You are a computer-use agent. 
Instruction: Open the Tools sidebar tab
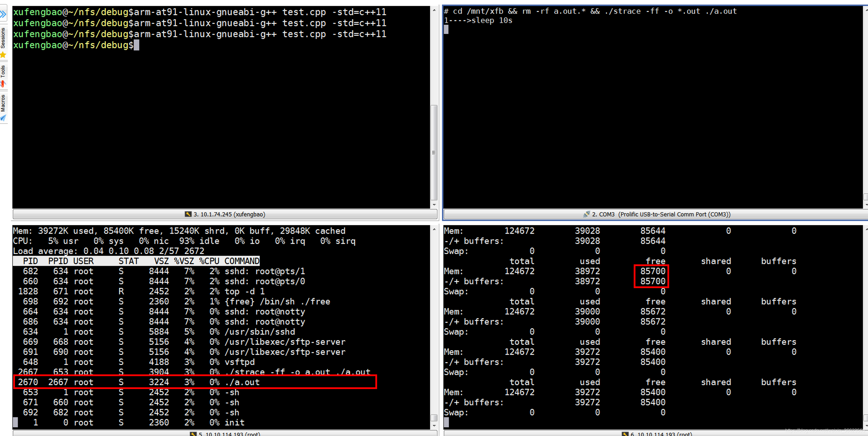(3, 76)
